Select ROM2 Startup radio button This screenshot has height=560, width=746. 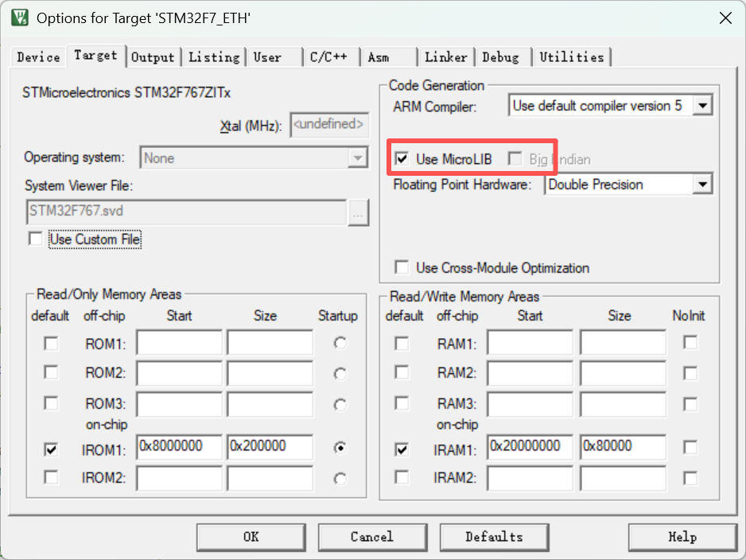click(x=340, y=374)
